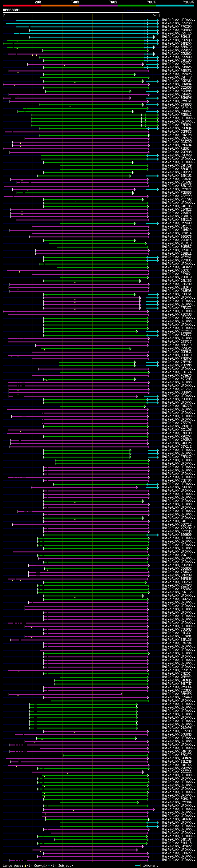Click UniRef100_B9RLA0 label
The width and height of the screenshot is (197, 868).
177,487
